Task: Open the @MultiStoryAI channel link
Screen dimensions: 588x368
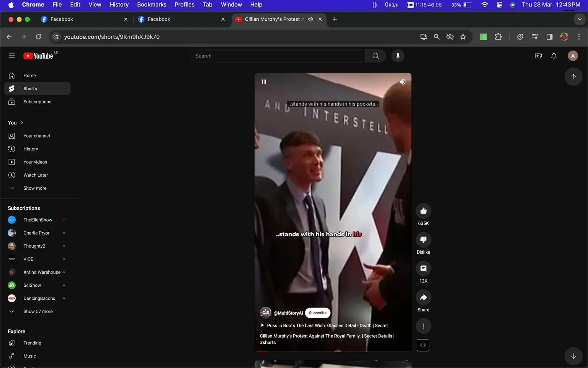Action: pos(288,313)
